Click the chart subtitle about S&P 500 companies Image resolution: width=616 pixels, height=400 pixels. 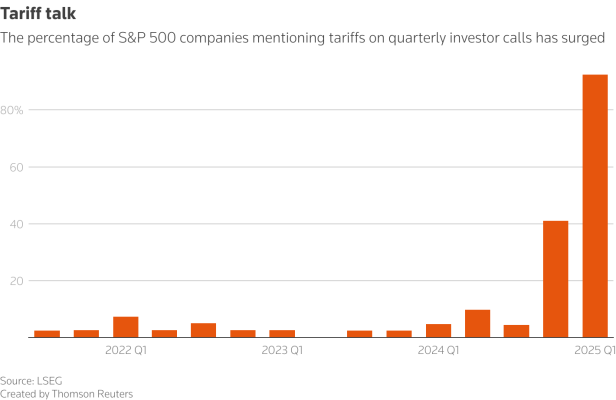(303, 38)
